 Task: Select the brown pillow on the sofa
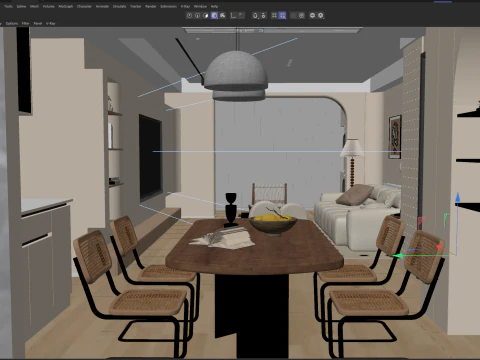(x=355, y=194)
